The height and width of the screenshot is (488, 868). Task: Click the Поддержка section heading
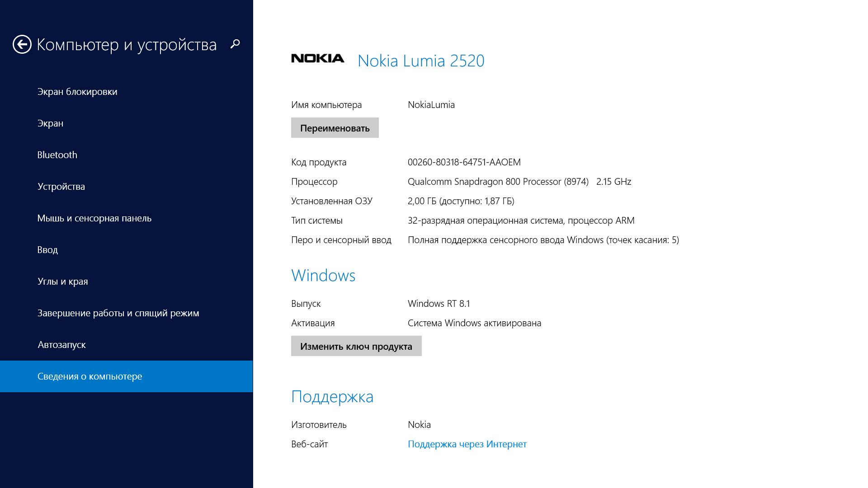click(x=332, y=397)
